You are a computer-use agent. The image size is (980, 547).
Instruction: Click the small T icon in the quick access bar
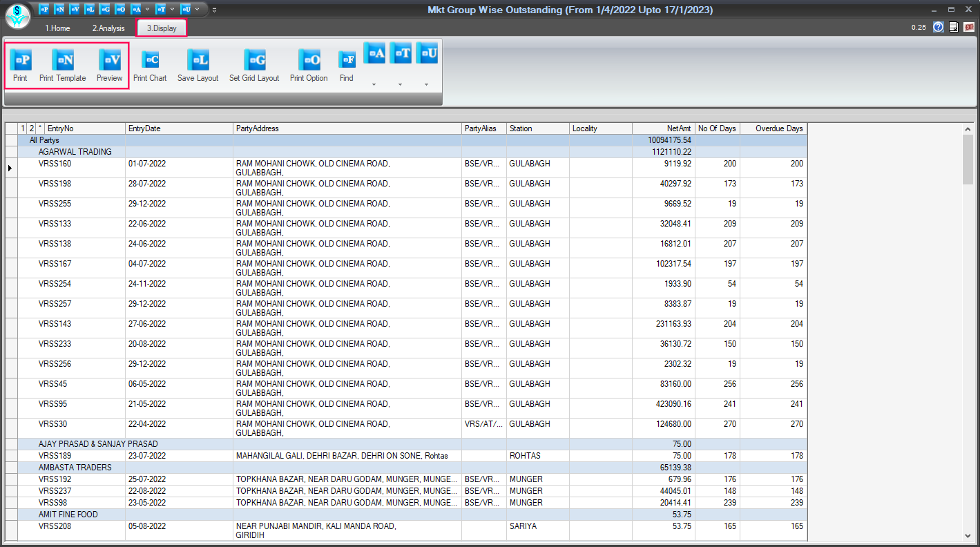(161, 9)
